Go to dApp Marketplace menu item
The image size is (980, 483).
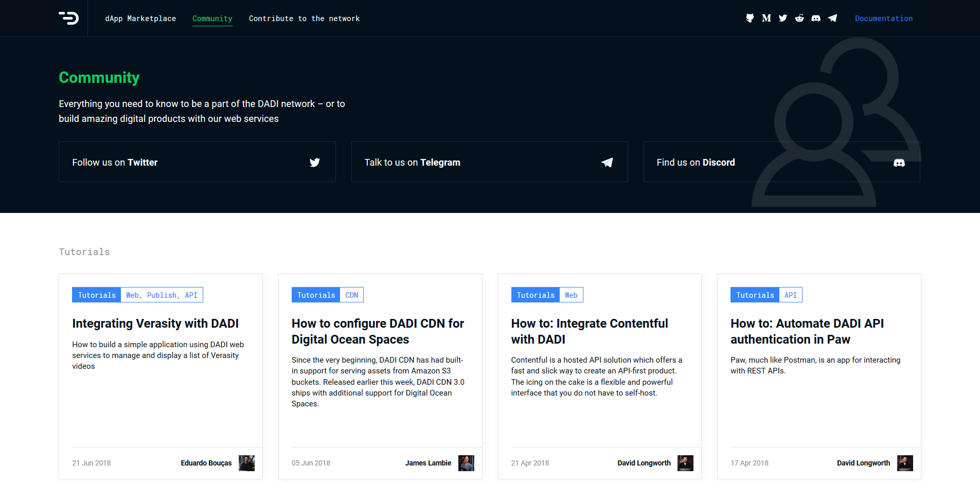(140, 19)
